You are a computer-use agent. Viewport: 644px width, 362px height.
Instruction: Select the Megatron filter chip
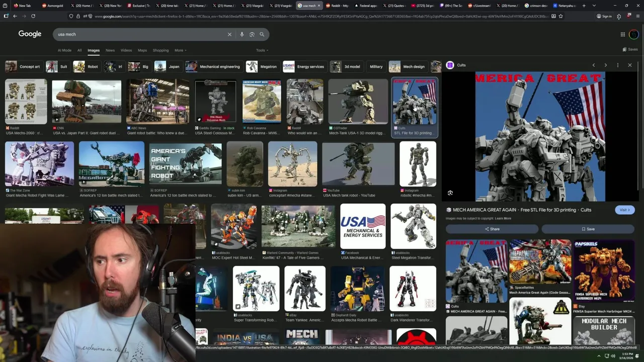[262, 66]
